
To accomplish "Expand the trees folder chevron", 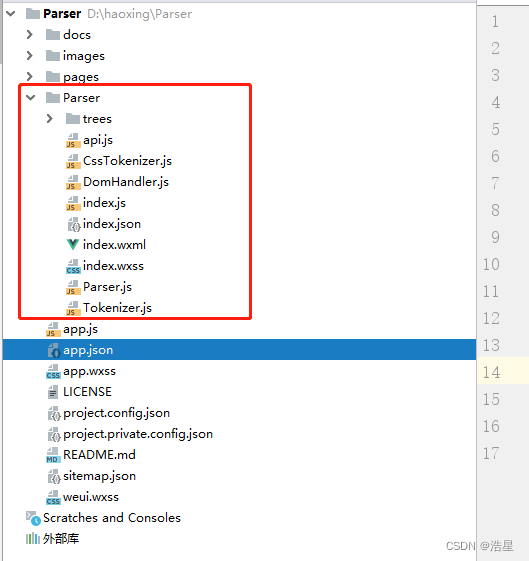I will coord(50,118).
